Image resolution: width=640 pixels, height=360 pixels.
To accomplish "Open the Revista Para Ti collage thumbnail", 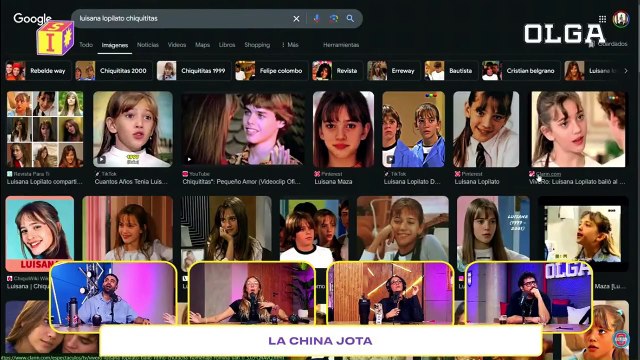I will [45, 129].
